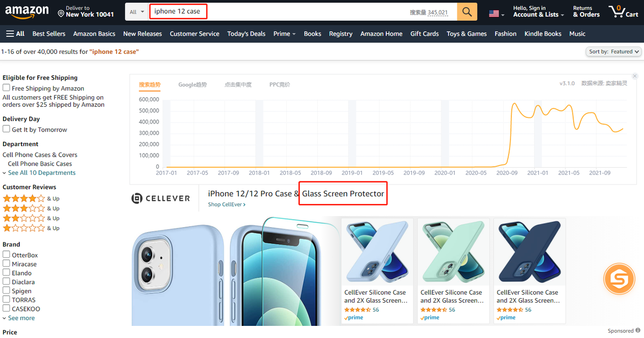Switch to the Google趋势 tab

(x=193, y=85)
